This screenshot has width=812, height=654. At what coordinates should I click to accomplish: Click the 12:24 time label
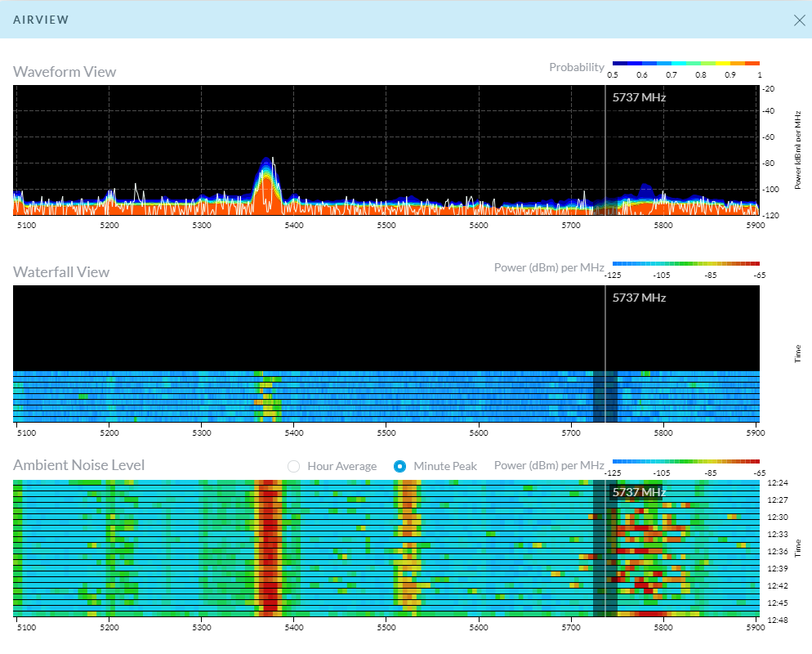[778, 483]
